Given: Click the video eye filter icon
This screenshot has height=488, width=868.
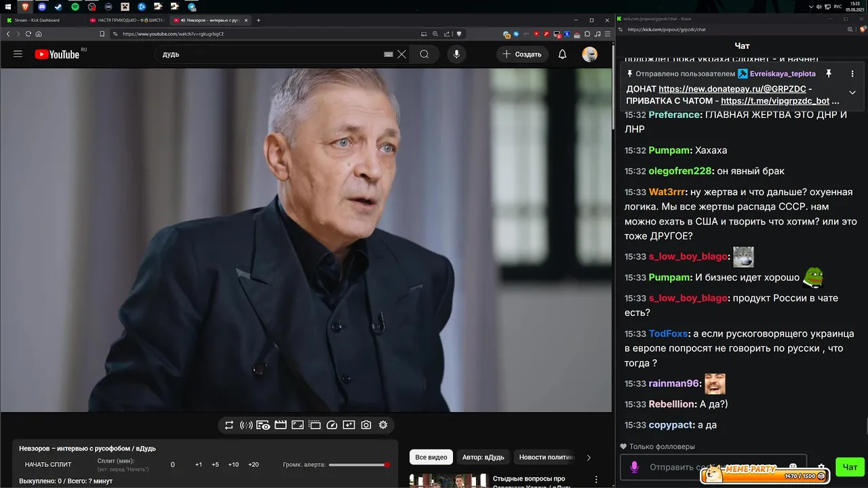Looking at the screenshot, I should point(263,425).
